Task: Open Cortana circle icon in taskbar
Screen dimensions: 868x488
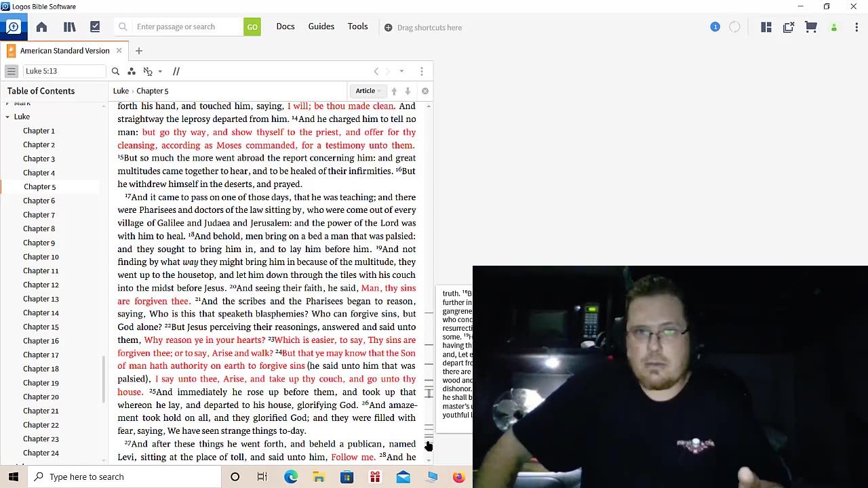Action: coord(235,477)
